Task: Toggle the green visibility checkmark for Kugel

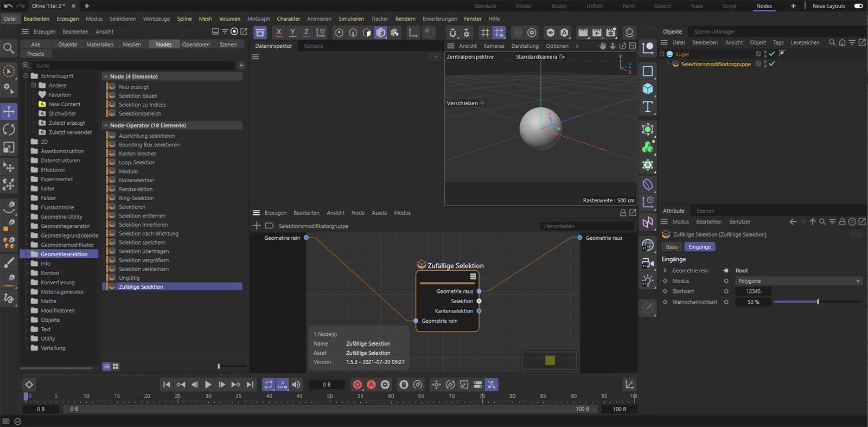Action: 772,54
